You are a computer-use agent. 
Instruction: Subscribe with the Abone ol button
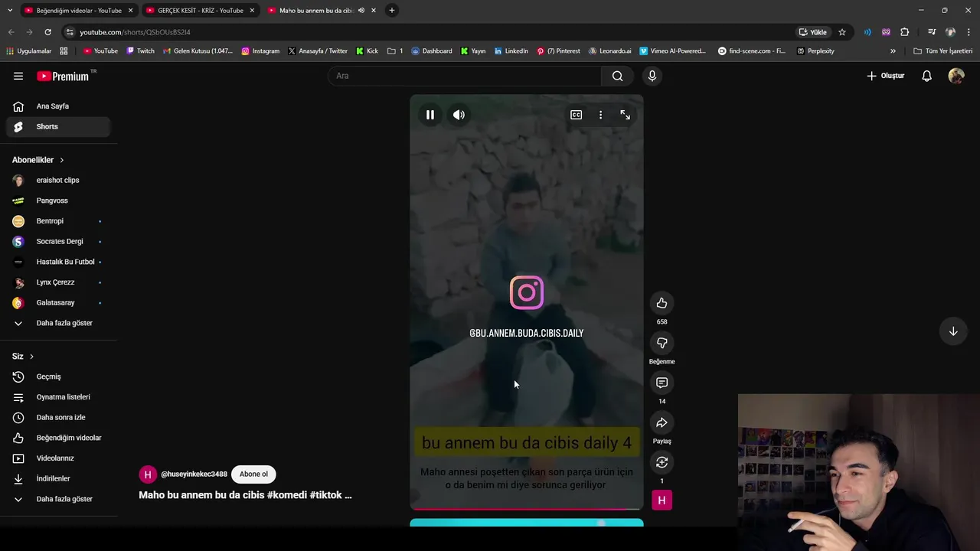(253, 474)
